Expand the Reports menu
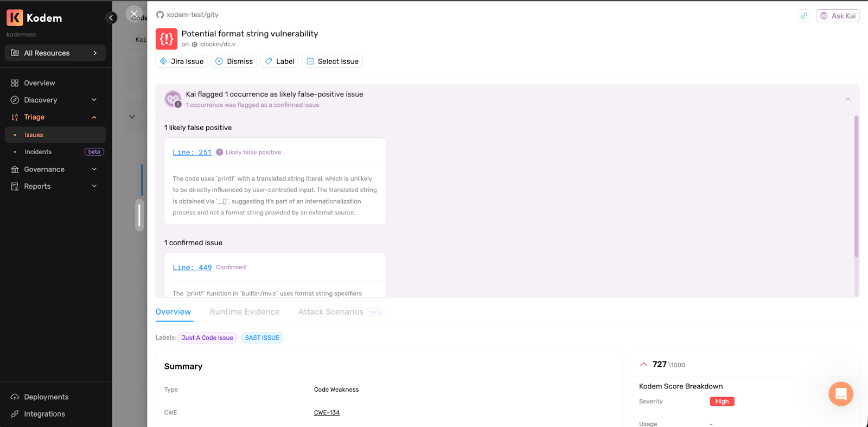868x427 pixels. click(x=54, y=186)
